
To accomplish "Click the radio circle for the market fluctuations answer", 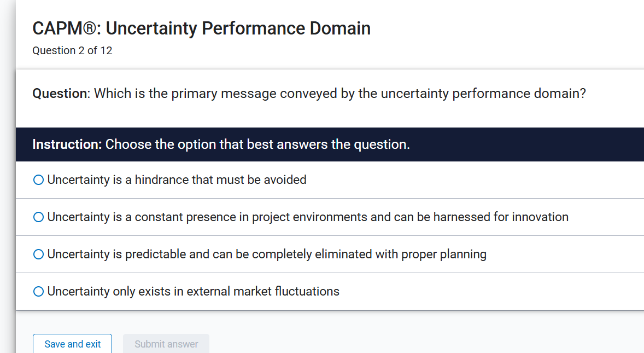I will coord(38,291).
